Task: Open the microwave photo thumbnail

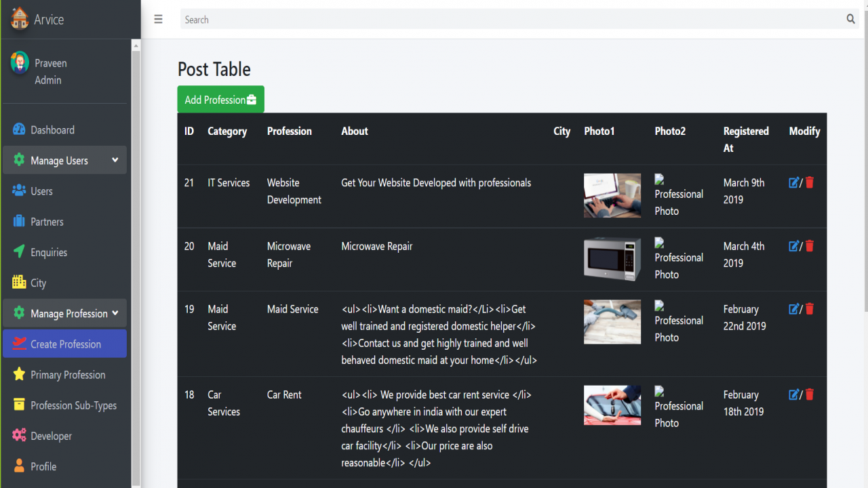Action: pos(612,259)
